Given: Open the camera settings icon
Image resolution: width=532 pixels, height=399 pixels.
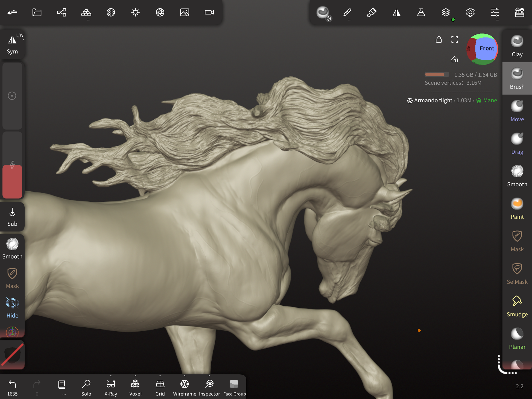Looking at the screenshot, I should click(x=209, y=12).
